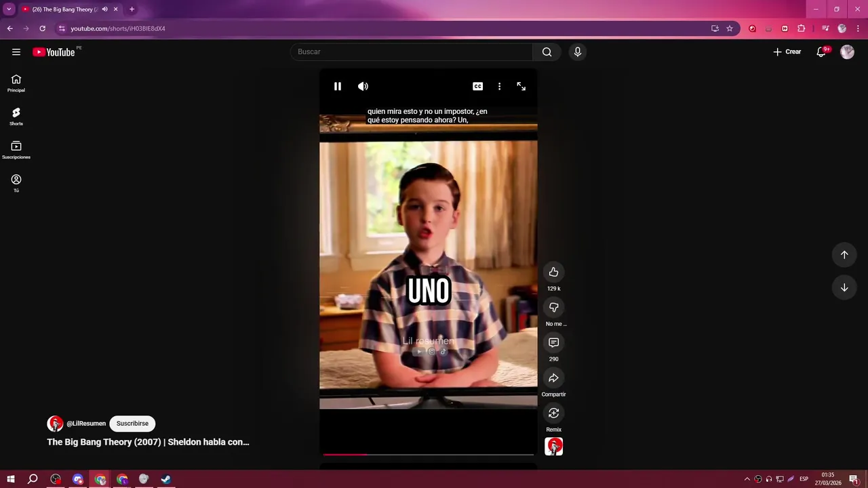Pause the Short with the pause button

338,86
